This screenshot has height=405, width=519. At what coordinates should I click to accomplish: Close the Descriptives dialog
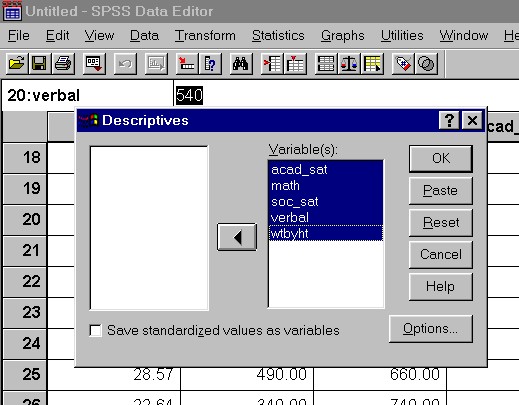(x=472, y=120)
